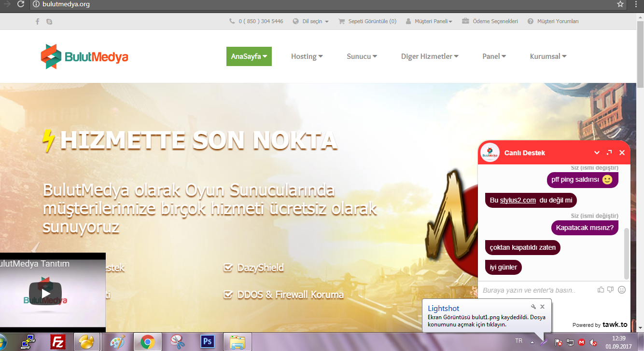Open Paint palette icon in the taskbar
The width and height of the screenshot is (644, 351).
point(117,342)
